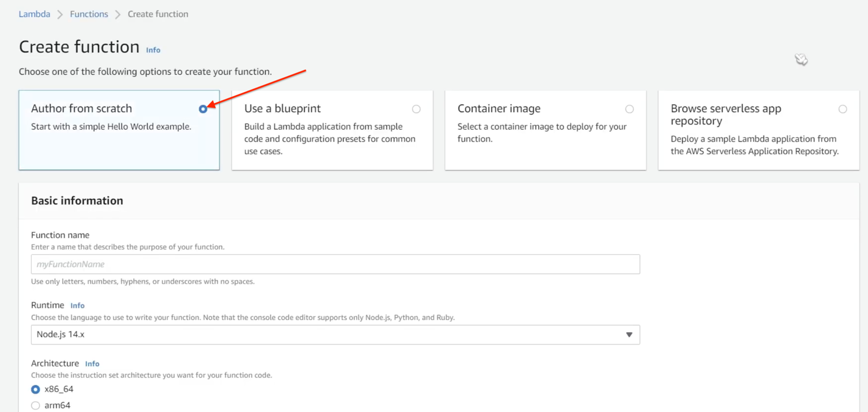Open Info link next to Create function
This screenshot has width=868, height=412.
point(153,50)
